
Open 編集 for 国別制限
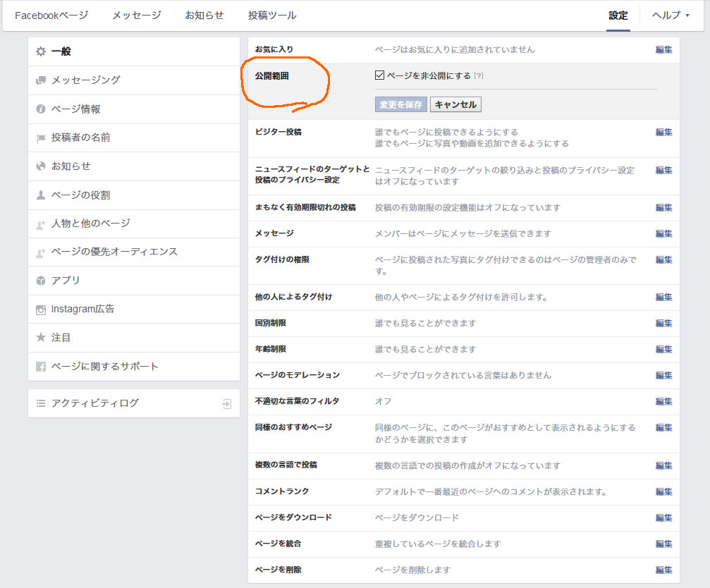tap(663, 323)
